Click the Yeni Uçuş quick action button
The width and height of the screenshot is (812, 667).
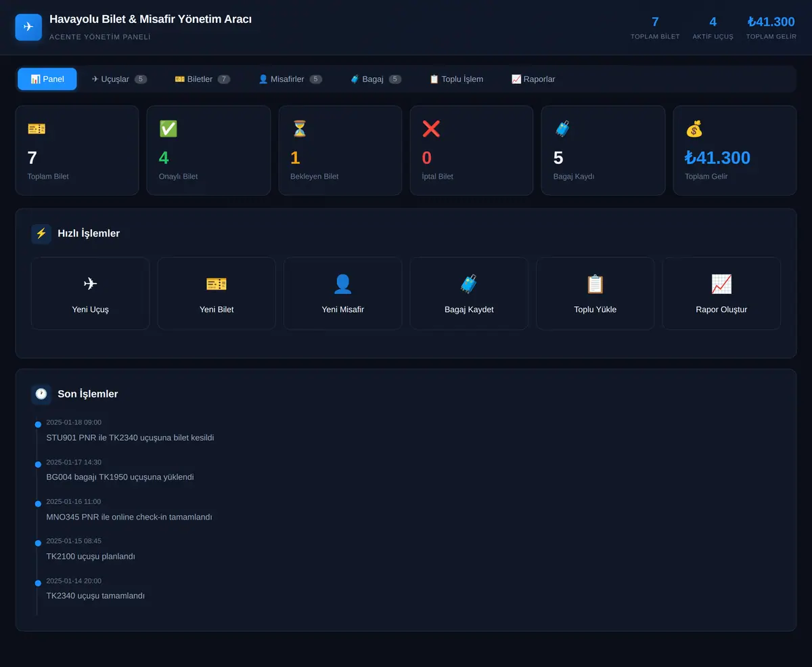point(90,293)
